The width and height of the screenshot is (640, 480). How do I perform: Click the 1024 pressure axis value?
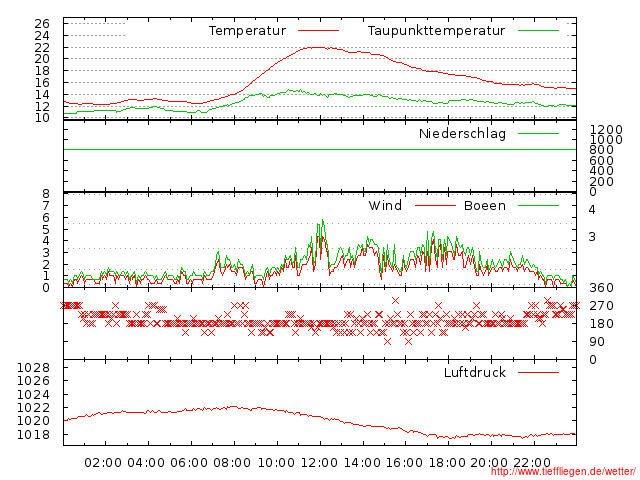coord(33,395)
